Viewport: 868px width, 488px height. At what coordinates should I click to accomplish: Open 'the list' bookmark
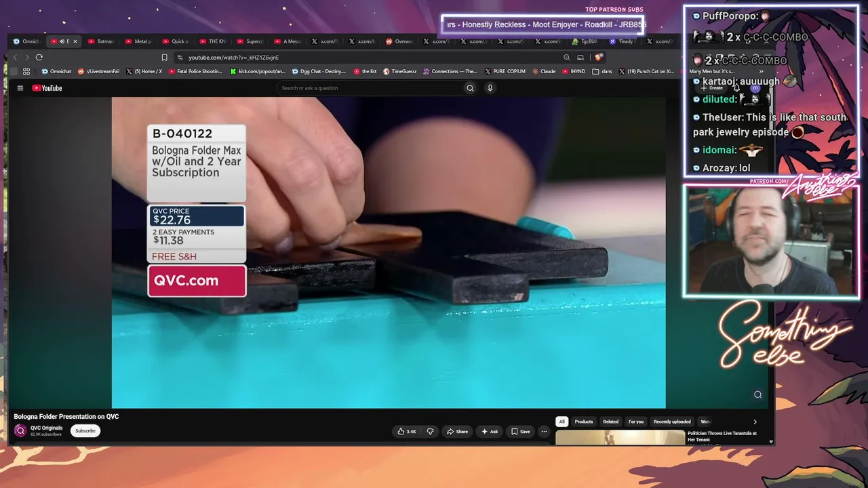366,71
